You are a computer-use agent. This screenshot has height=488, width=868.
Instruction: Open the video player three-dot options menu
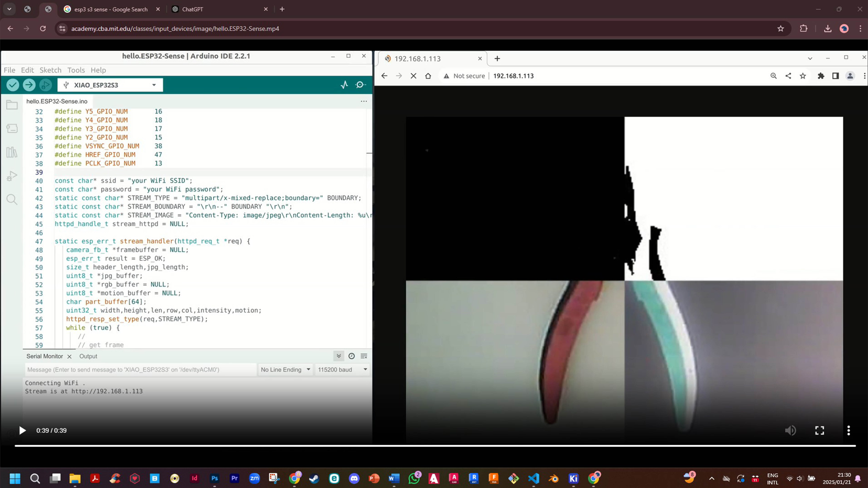click(848, 430)
